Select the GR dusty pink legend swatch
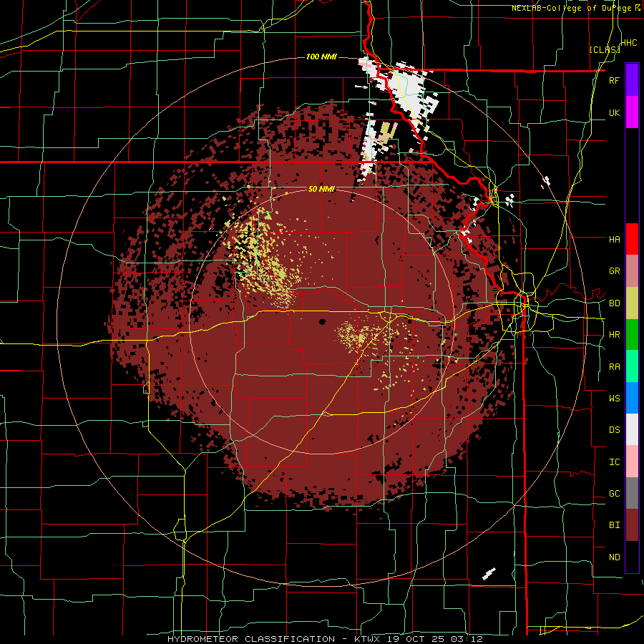Viewport: 644px width, 644px height. (632, 271)
